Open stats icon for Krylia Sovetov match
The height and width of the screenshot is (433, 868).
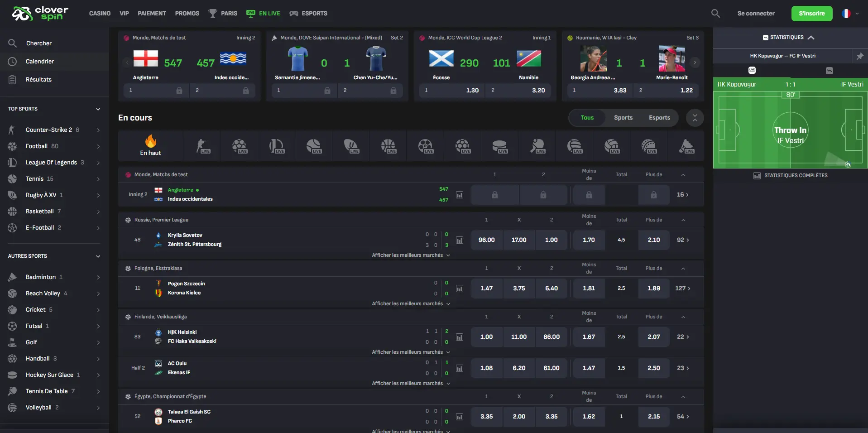point(460,240)
